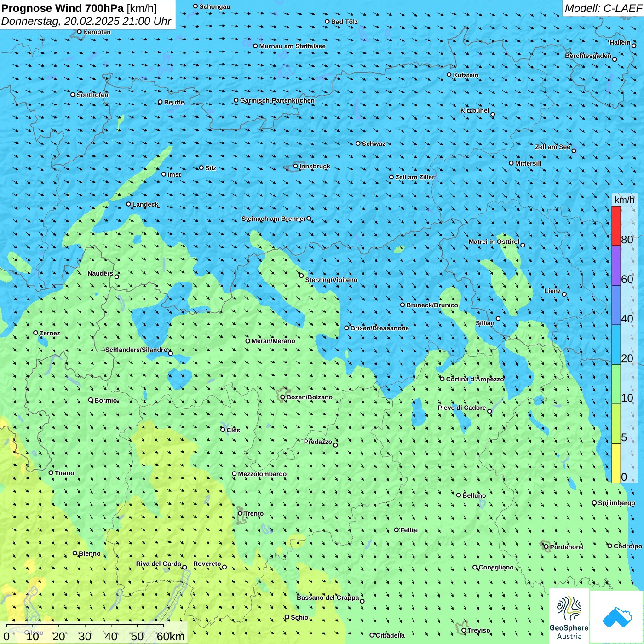The image size is (644, 644).
Task: Click the Bozen/Bolzano city marker
Action: [x=282, y=397]
